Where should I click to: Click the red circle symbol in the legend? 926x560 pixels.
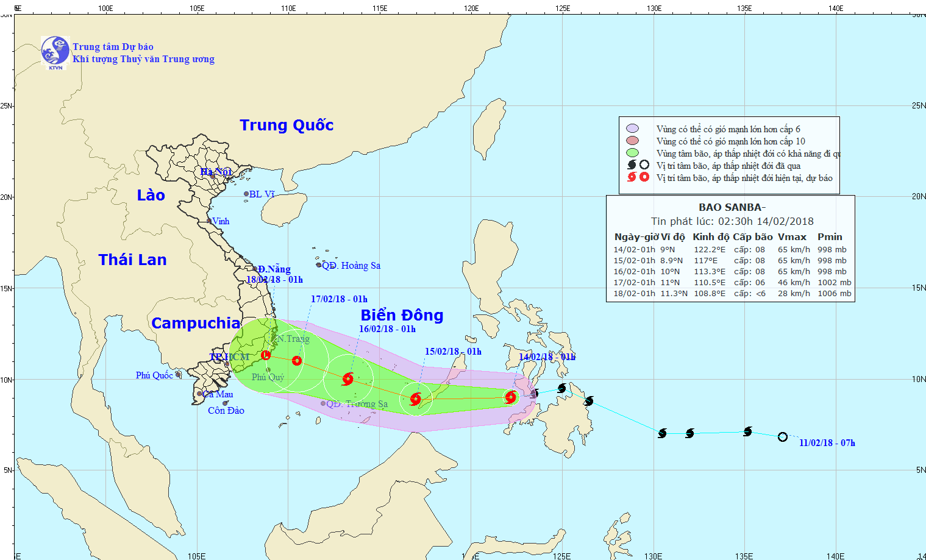coord(644,177)
